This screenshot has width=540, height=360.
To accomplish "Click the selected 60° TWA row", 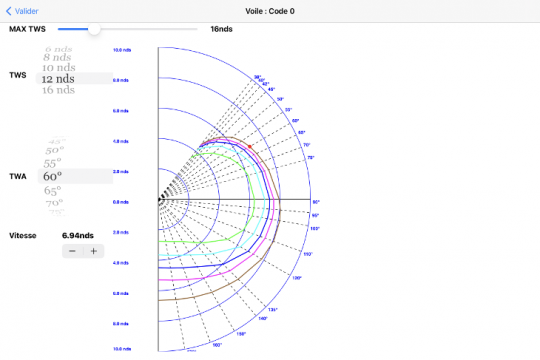I will click(75, 176).
